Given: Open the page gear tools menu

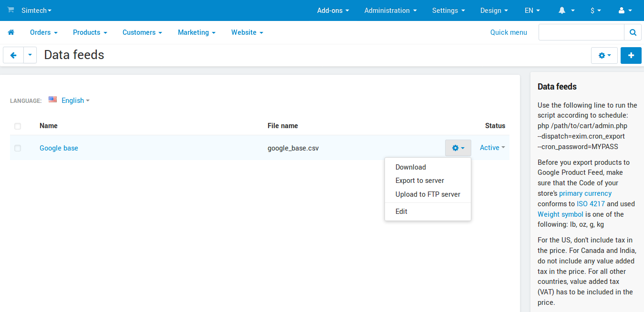Looking at the screenshot, I should click(604, 55).
